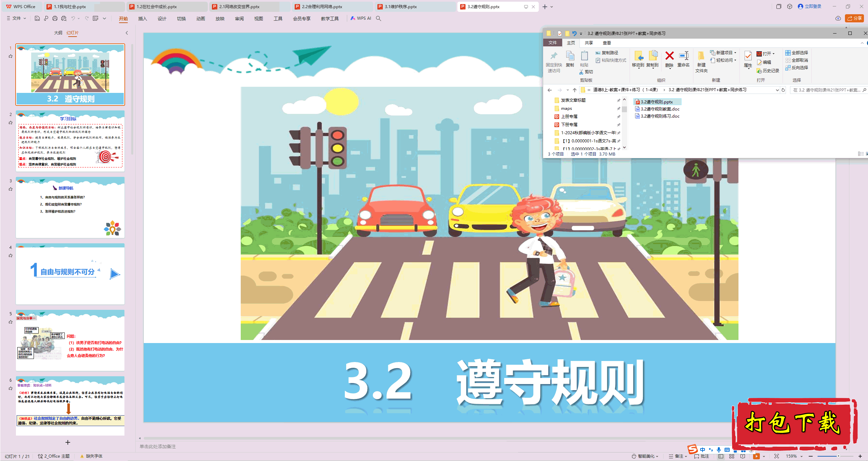868x461 pixels.
Task: Toggle Explorer large-icons view button at bottom
Action: 867,154
